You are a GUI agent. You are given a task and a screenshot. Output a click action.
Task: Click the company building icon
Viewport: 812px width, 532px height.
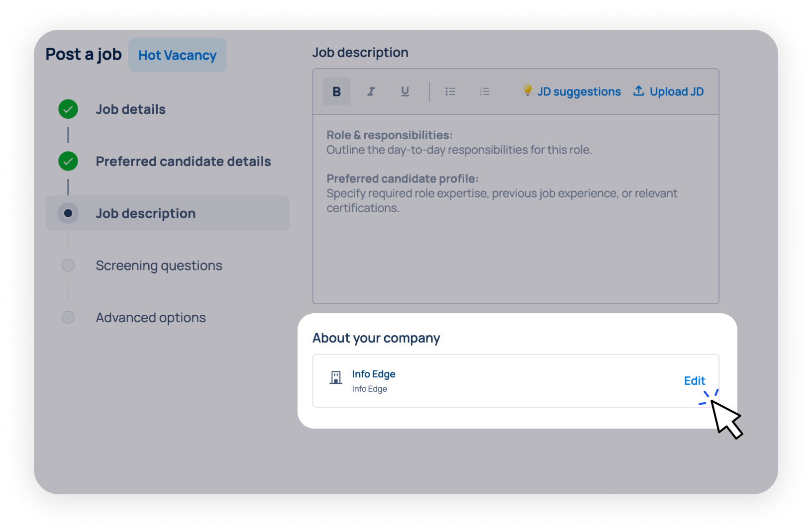[x=336, y=378]
